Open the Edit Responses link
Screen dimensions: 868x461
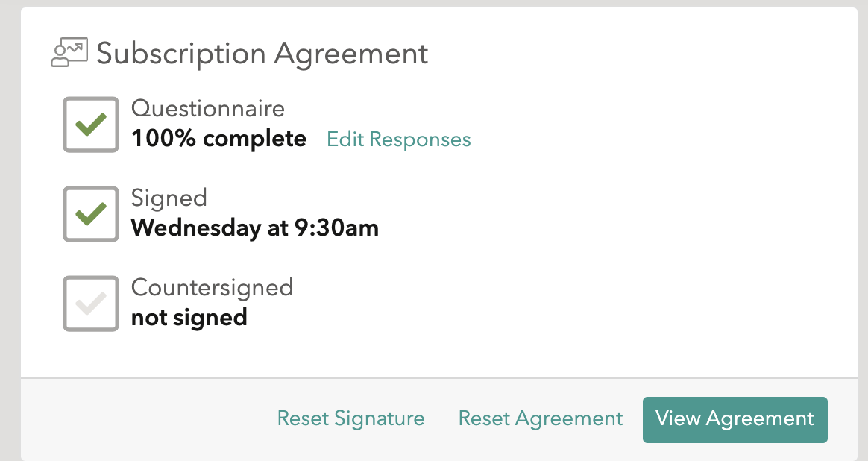tap(398, 139)
